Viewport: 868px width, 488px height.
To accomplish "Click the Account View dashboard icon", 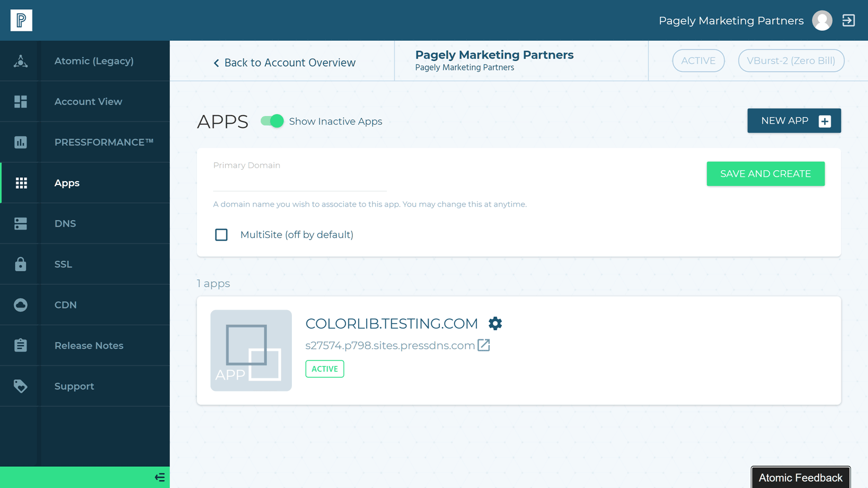I will (20, 101).
